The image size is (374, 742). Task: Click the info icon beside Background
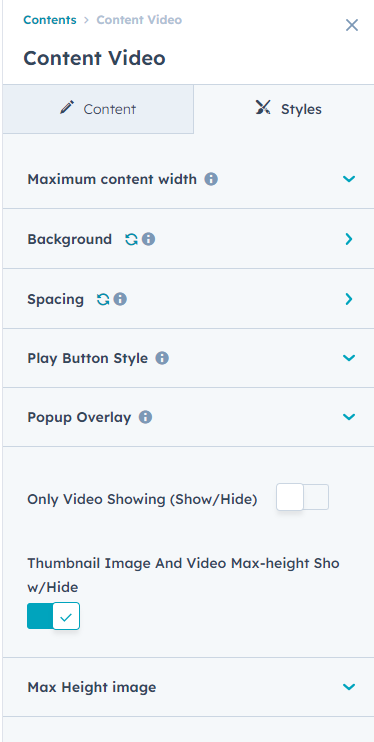[x=149, y=239]
